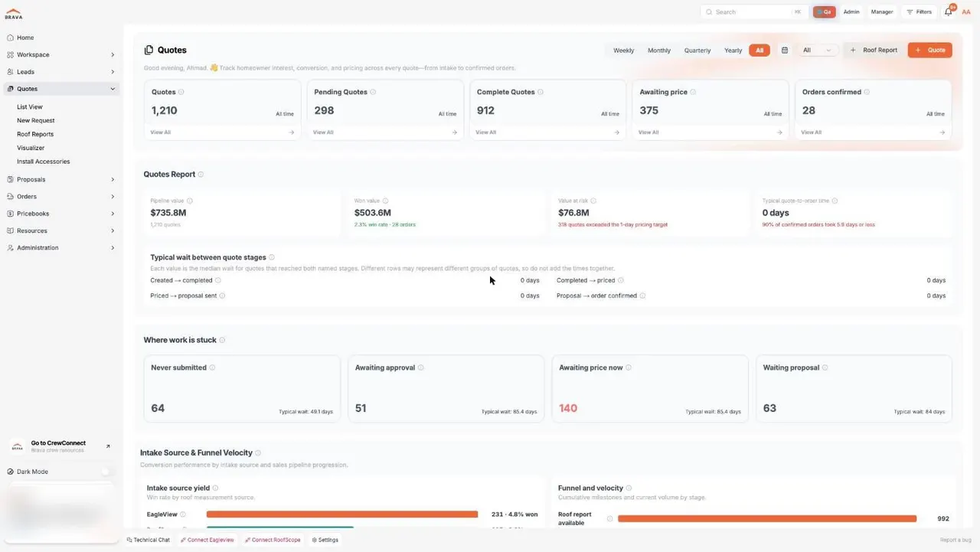Select the Monthly period tab
Image resolution: width=980 pixels, height=552 pixels.
659,51
